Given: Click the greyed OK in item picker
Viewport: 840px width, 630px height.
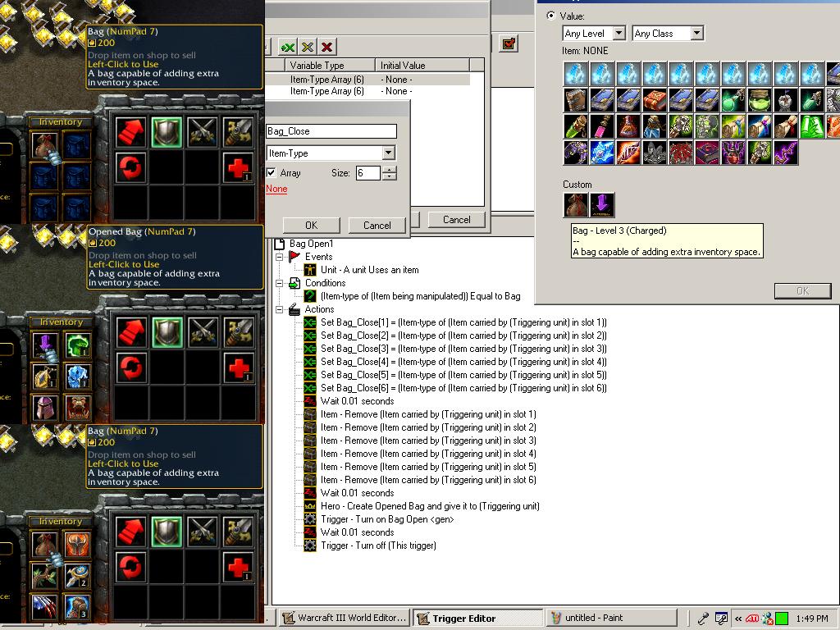Looking at the screenshot, I should click(x=802, y=291).
